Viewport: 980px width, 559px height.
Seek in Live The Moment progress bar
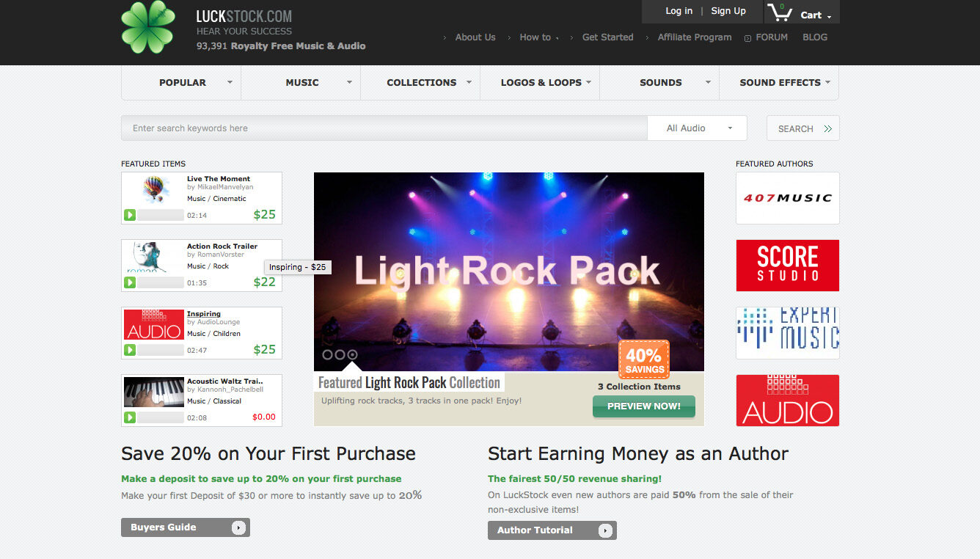(161, 215)
